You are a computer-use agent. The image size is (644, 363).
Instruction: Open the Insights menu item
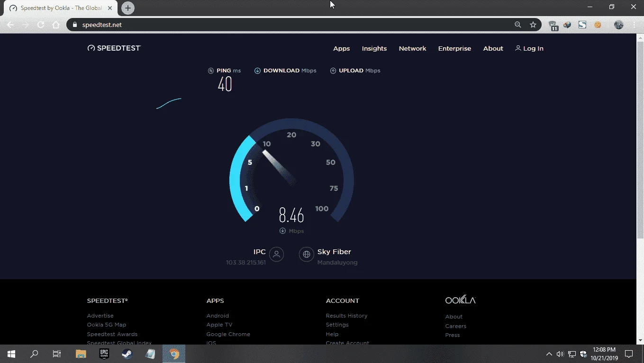pos(374,49)
